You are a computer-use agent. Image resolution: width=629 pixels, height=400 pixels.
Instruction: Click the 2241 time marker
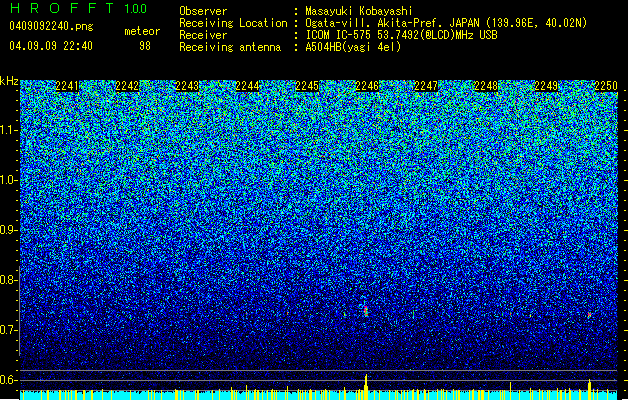click(x=67, y=86)
